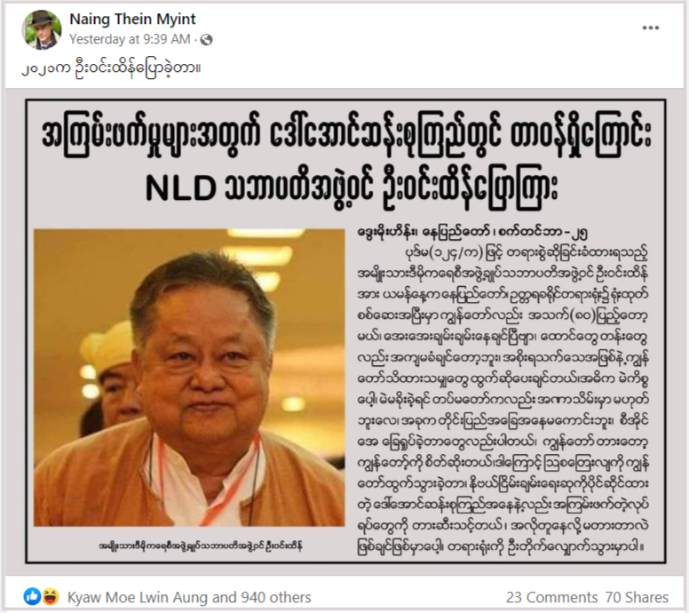Click the photo of the smiling man

click(x=189, y=377)
